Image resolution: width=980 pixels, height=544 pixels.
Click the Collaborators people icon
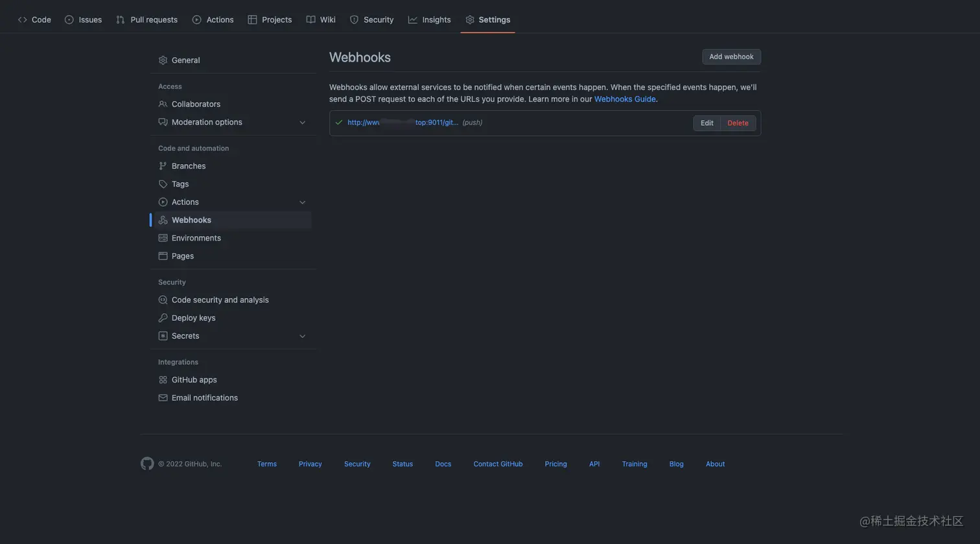pos(163,104)
